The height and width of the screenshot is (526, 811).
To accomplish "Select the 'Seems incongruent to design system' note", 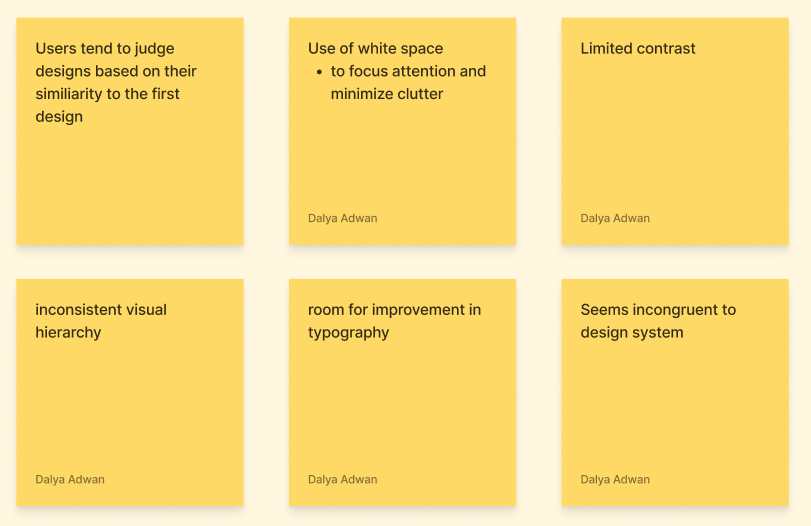I will [675, 392].
